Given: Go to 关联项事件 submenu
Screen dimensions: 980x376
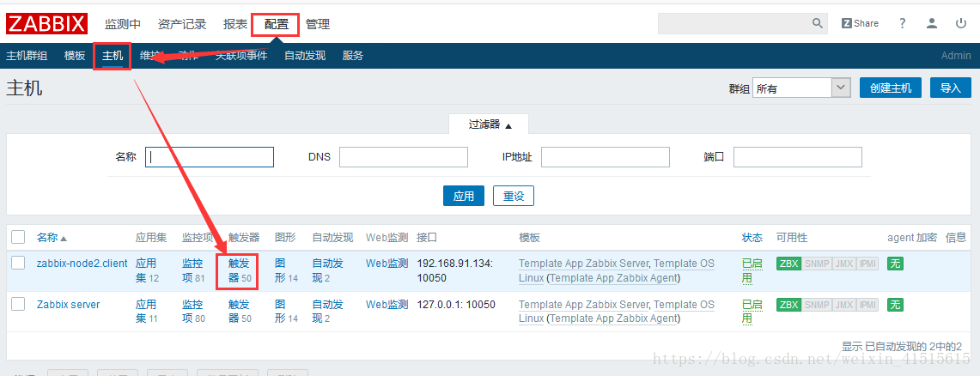Looking at the screenshot, I should pos(241,56).
